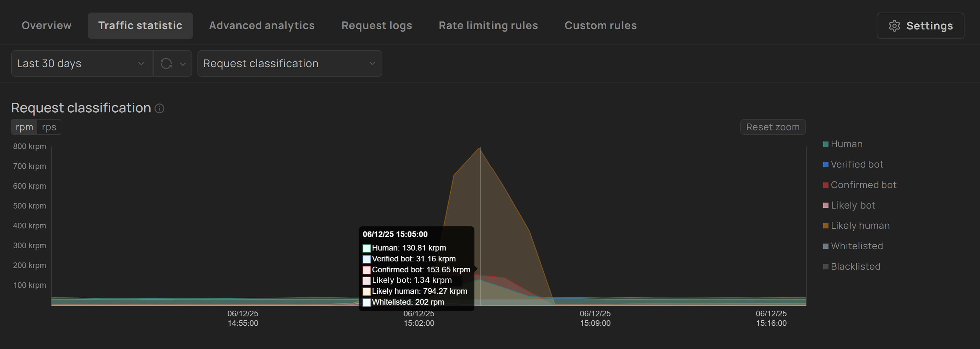The image size is (980, 349).
Task: Click the 100 krpm y-axis label
Action: pos(30,285)
